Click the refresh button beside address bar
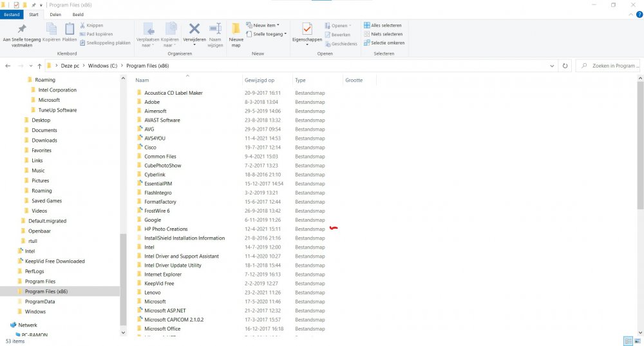The width and height of the screenshot is (644, 346). [x=565, y=66]
